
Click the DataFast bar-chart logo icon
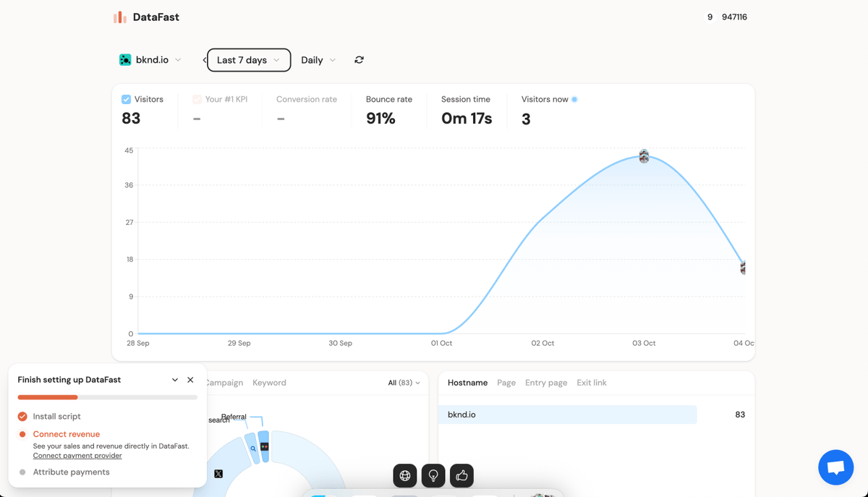pos(120,17)
